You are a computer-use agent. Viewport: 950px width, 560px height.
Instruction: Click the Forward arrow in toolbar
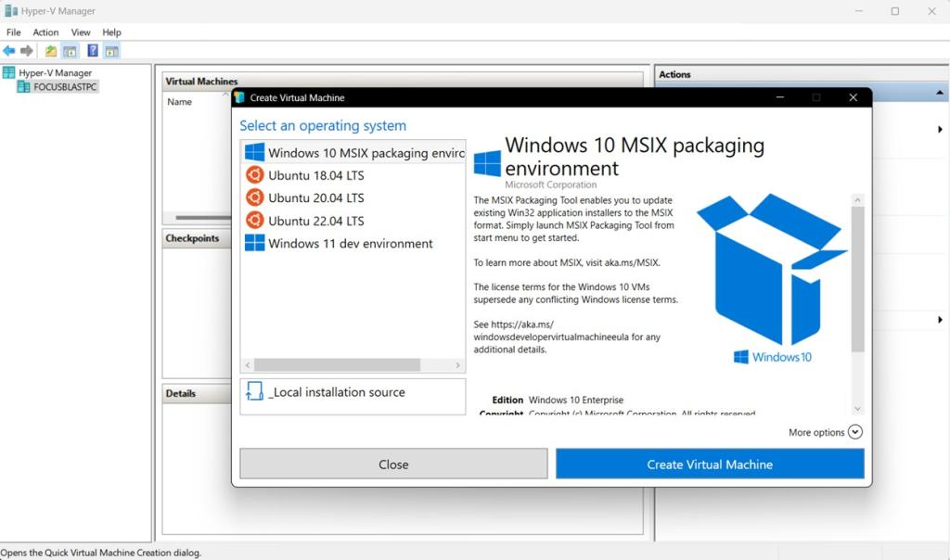27,51
